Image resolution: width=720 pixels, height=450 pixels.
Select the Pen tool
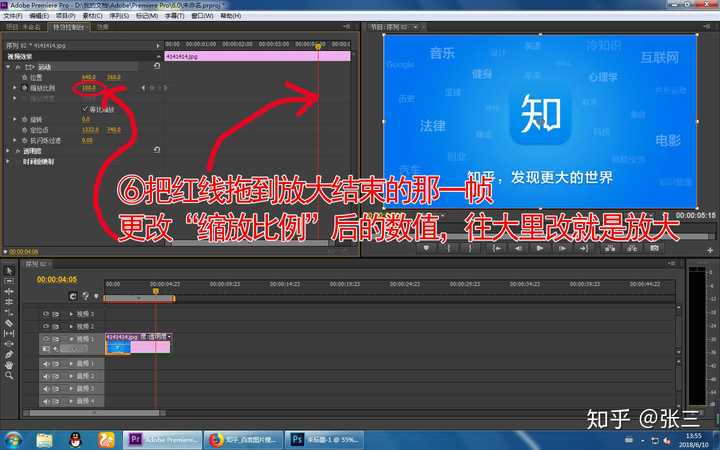point(9,354)
